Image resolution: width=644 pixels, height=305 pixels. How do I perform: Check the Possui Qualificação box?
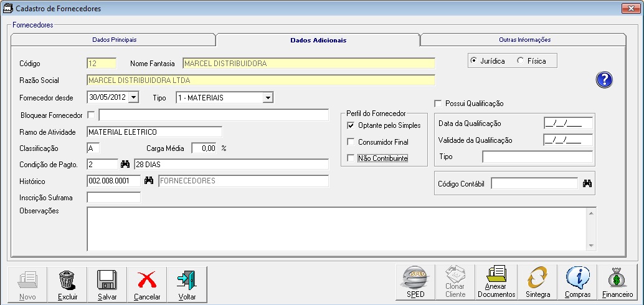[x=438, y=104]
